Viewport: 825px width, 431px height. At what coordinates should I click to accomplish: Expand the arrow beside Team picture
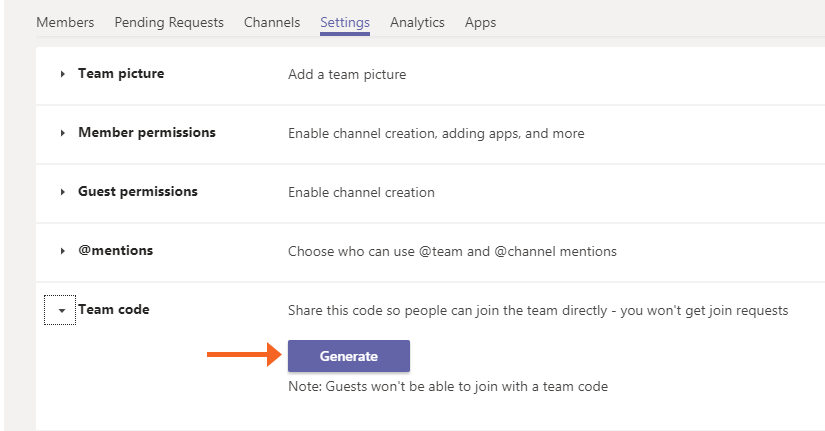[x=62, y=74]
